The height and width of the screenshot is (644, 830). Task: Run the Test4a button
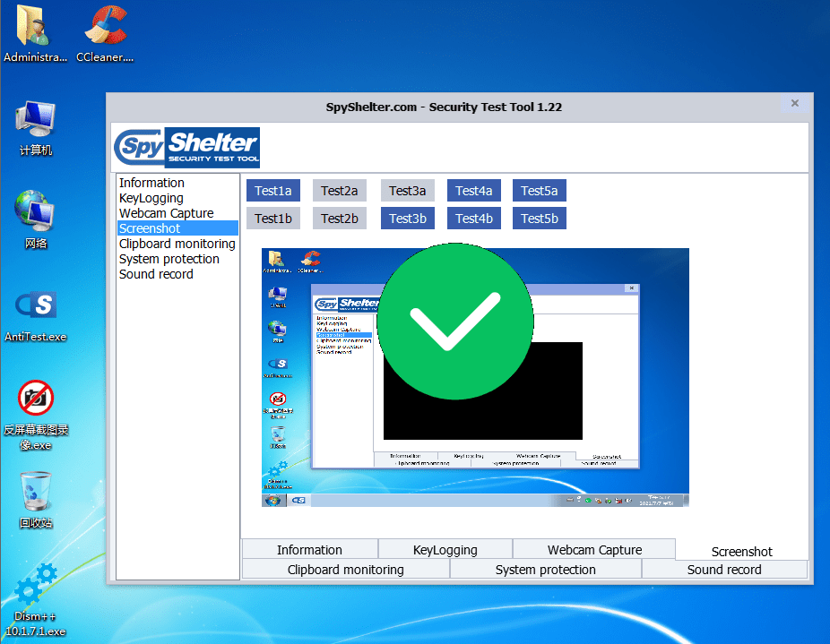click(474, 191)
